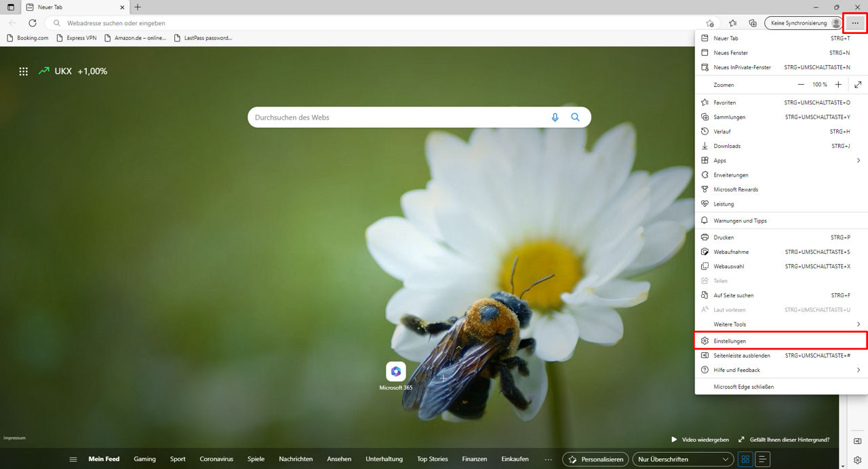Refresh the current page

point(32,22)
